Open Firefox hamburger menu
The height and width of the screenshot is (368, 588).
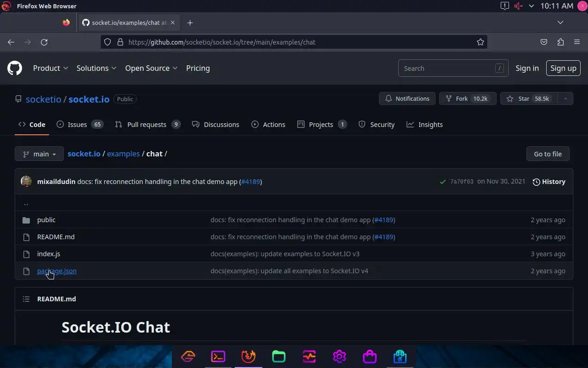click(x=577, y=42)
